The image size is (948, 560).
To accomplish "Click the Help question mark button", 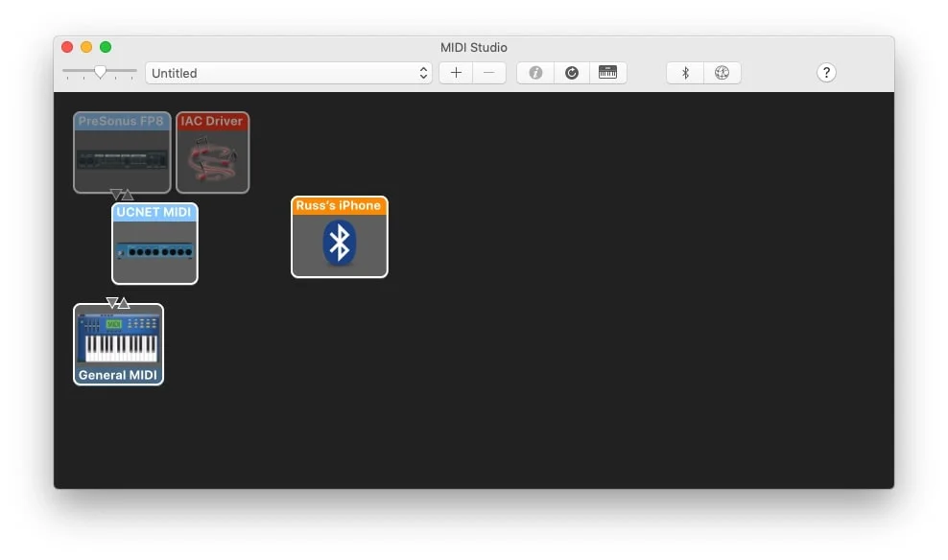I will point(826,73).
